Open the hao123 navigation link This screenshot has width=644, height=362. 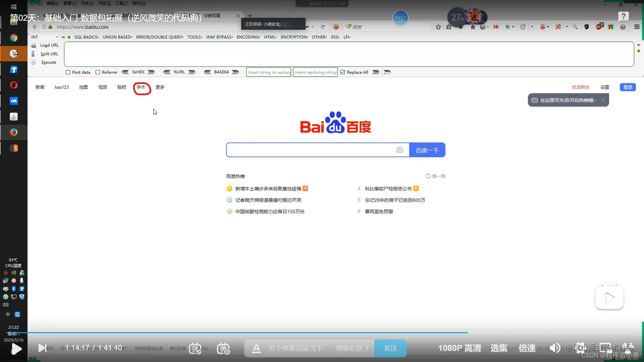[61, 87]
